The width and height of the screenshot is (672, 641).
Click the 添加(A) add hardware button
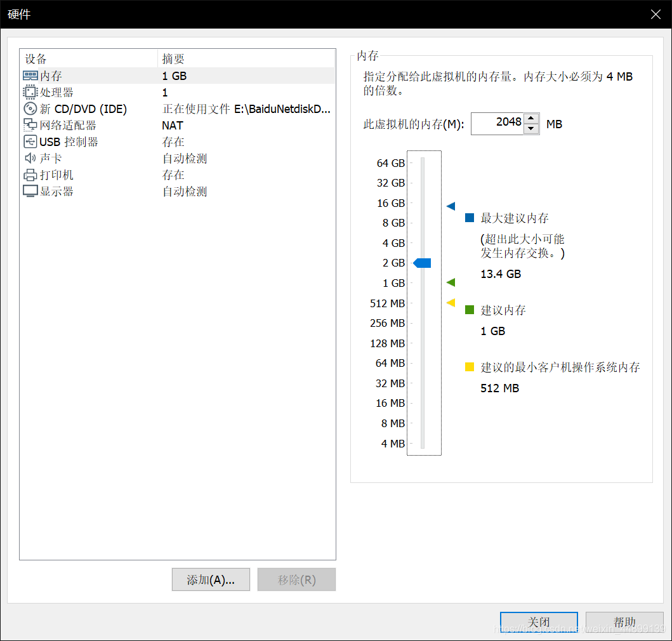211,579
